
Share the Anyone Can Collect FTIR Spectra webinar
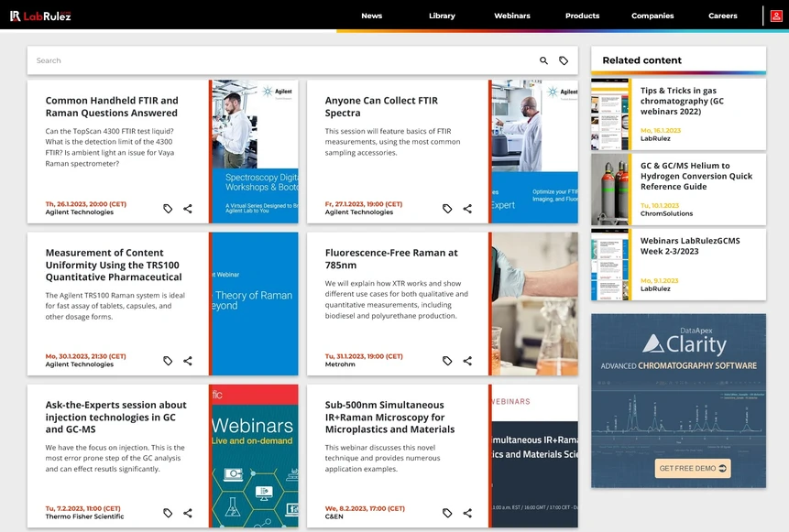point(467,209)
